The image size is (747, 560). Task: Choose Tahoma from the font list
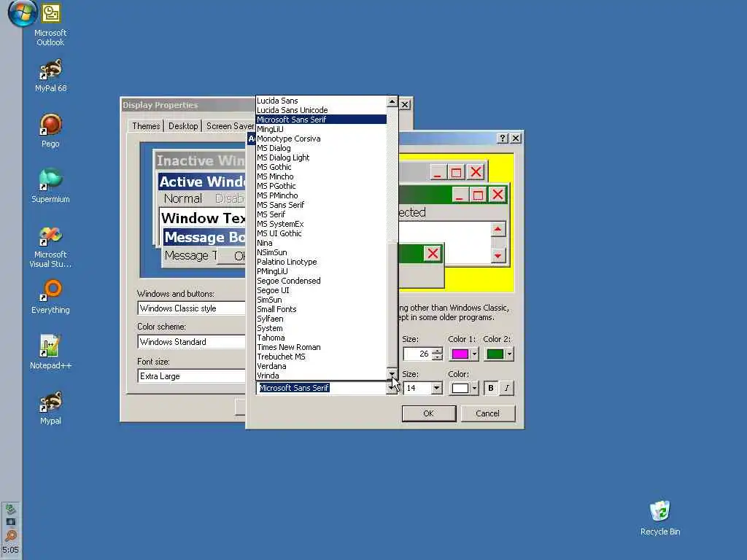[321, 338]
